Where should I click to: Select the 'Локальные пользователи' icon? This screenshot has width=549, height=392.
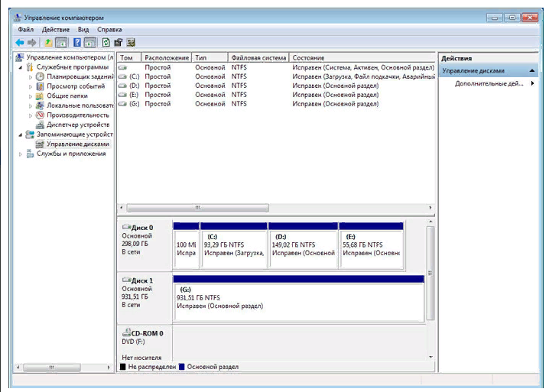(x=41, y=105)
